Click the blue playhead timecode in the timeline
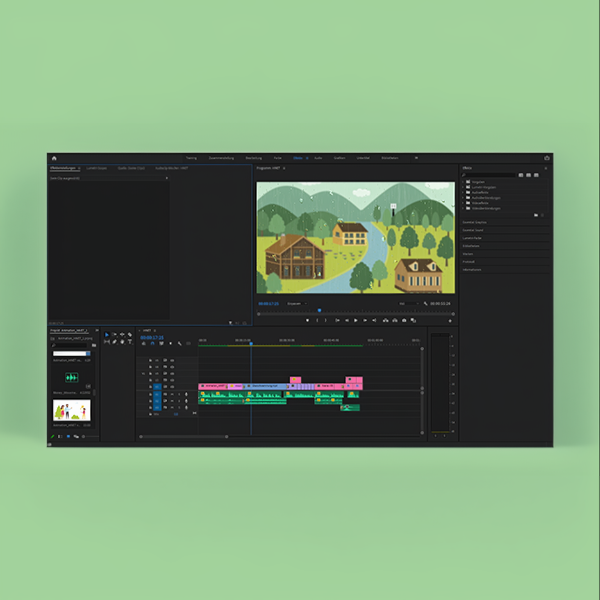The width and height of the screenshot is (600, 600). pyautogui.click(x=152, y=336)
